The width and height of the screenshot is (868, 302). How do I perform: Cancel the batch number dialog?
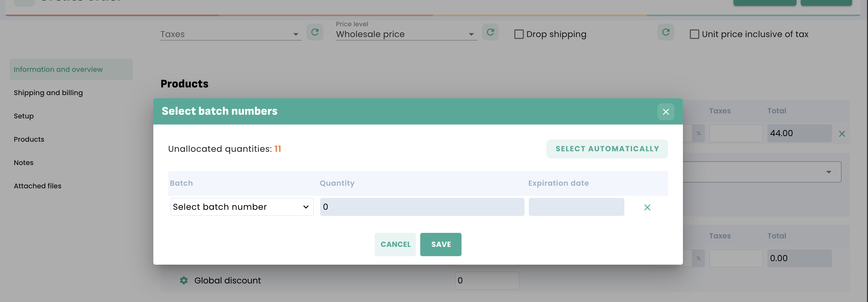(395, 244)
